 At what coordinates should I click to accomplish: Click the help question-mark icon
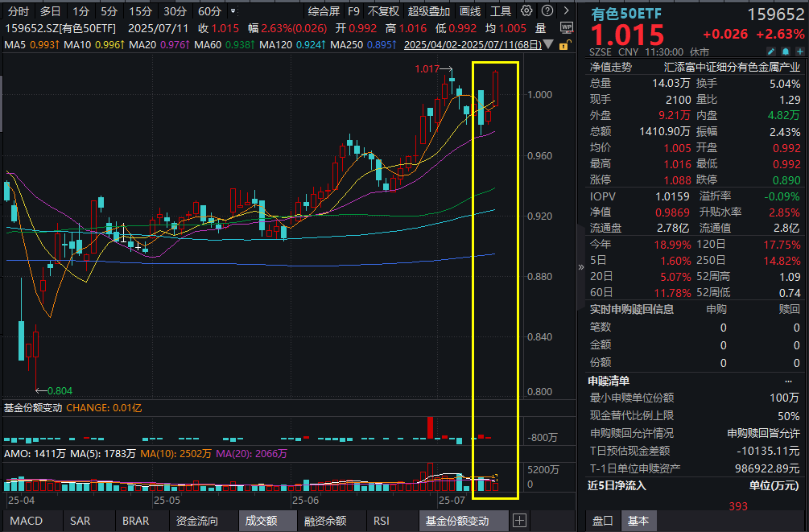pos(547,11)
